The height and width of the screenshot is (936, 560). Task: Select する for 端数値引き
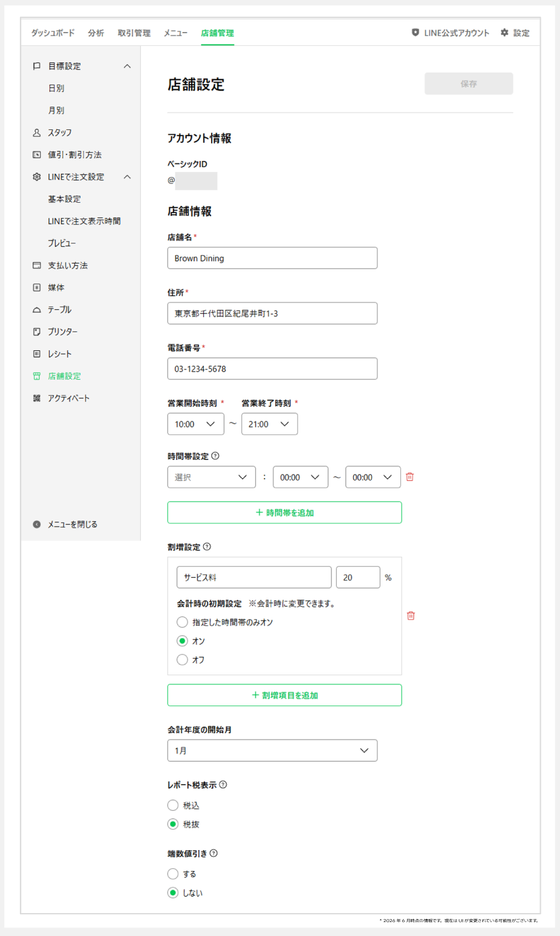(x=173, y=874)
